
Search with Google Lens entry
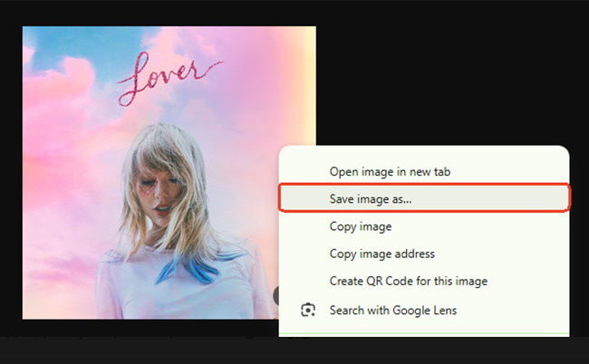point(424,311)
